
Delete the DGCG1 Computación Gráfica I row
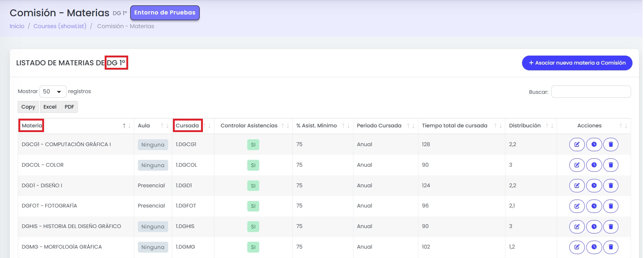coord(611,144)
